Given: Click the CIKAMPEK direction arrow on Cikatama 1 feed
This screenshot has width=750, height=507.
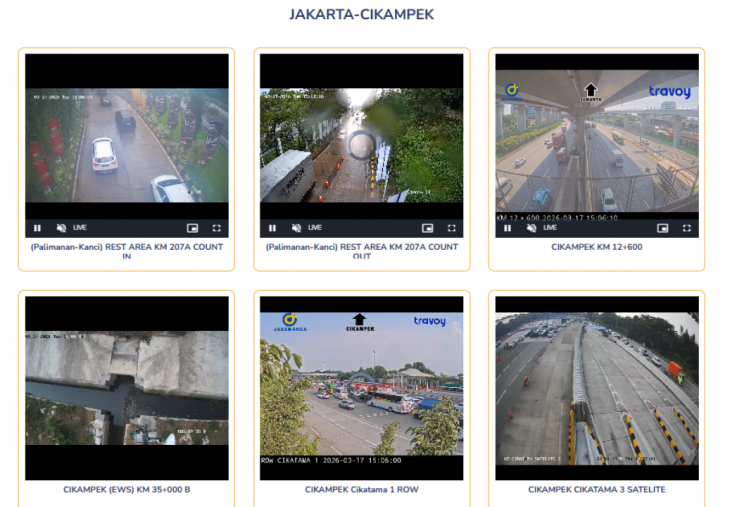Looking at the screenshot, I should 360,322.
